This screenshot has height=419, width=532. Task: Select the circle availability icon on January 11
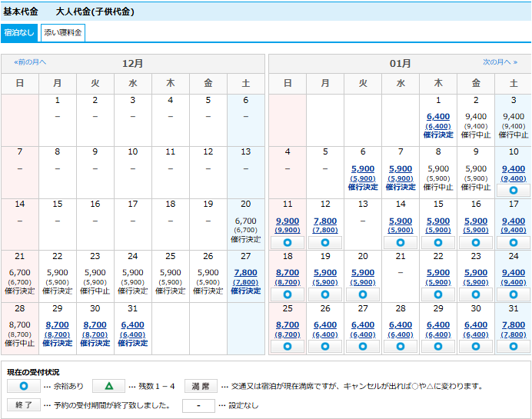(288, 242)
